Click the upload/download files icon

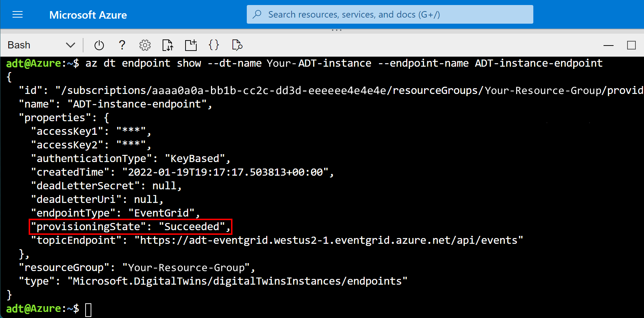[168, 45]
